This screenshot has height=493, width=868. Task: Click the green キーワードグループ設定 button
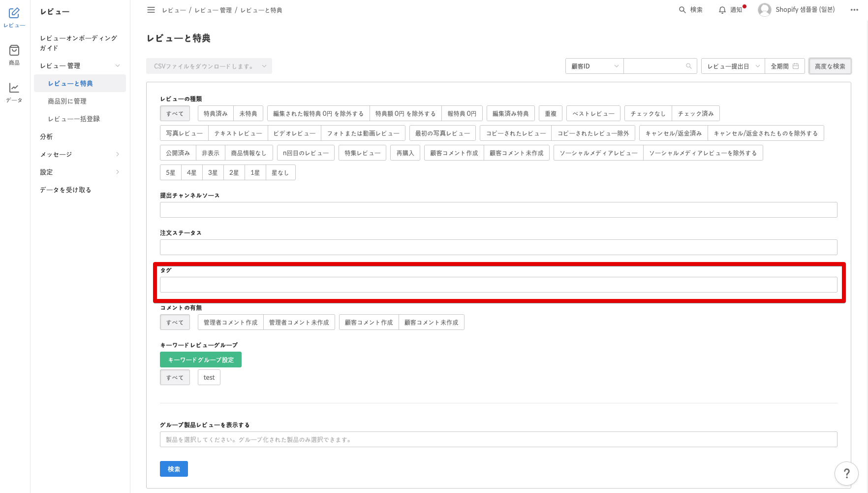coord(200,360)
